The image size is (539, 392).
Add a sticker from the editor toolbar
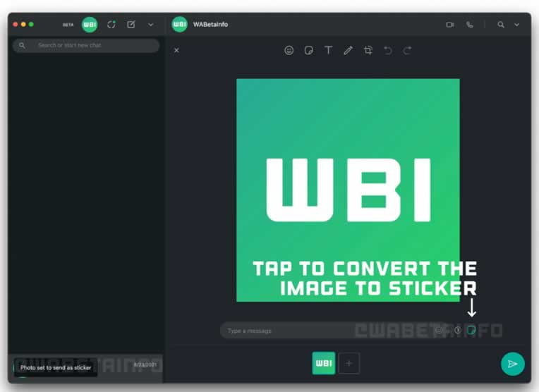pos(309,51)
